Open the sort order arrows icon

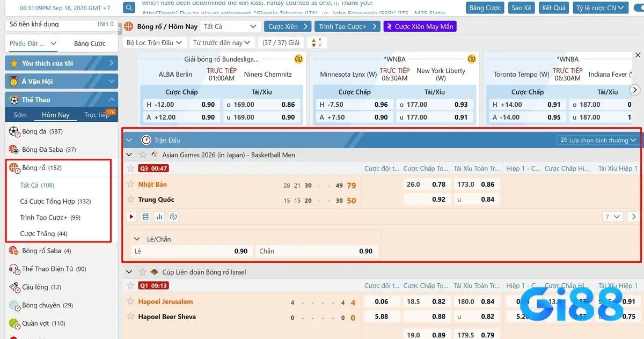pos(317,42)
